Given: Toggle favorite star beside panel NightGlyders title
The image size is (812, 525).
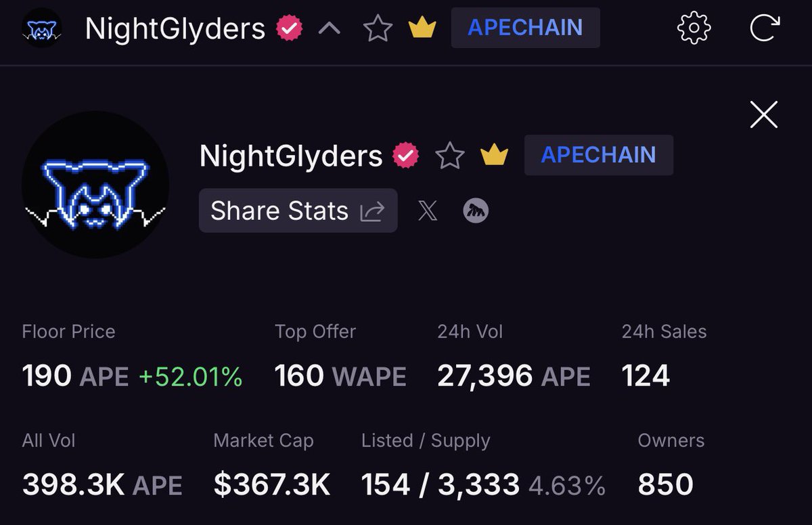Looking at the screenshot, I should 450,156.
